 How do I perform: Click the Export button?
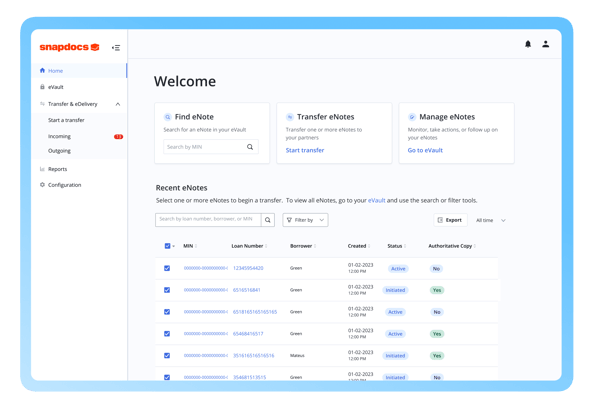pos(451,220)
